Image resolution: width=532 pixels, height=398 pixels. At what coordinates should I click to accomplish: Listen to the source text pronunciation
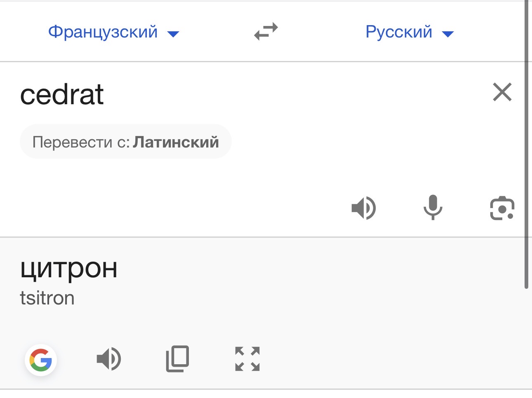363,208
